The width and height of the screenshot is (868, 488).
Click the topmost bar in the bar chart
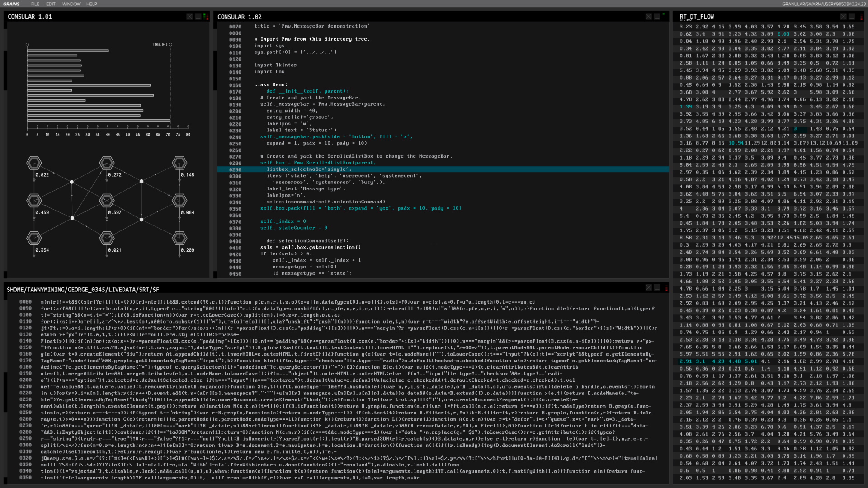[x=68, y=51]
